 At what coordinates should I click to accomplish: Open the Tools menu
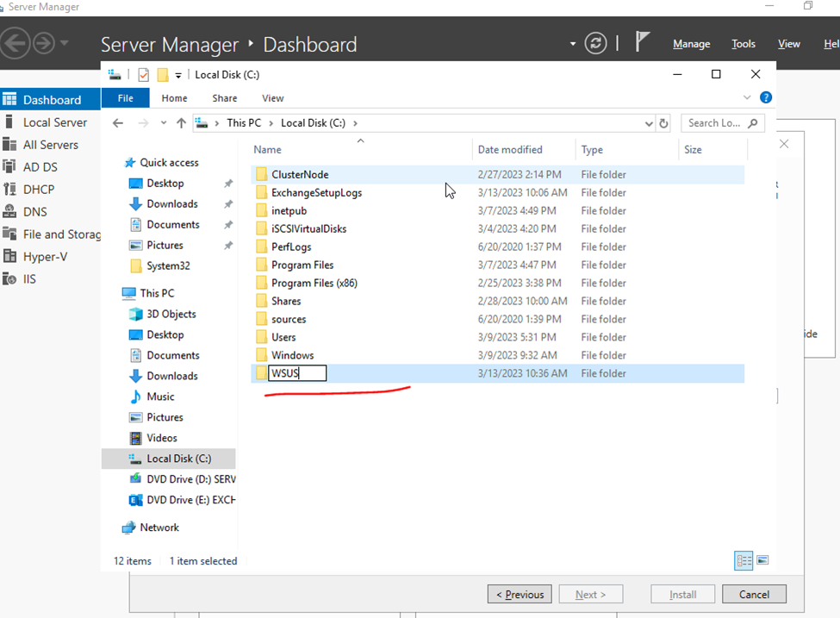[x=743, y=44]
